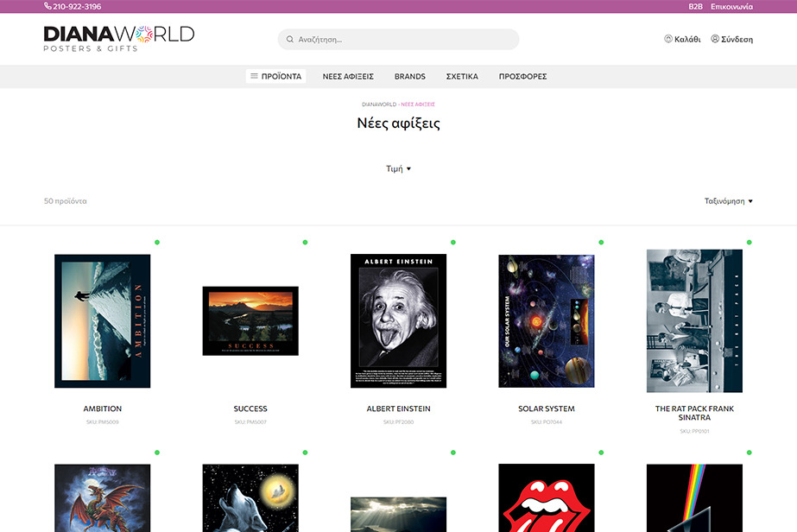Click the green dot above Albert Einstein poster
797x532 pixels.
coord(452,242)
